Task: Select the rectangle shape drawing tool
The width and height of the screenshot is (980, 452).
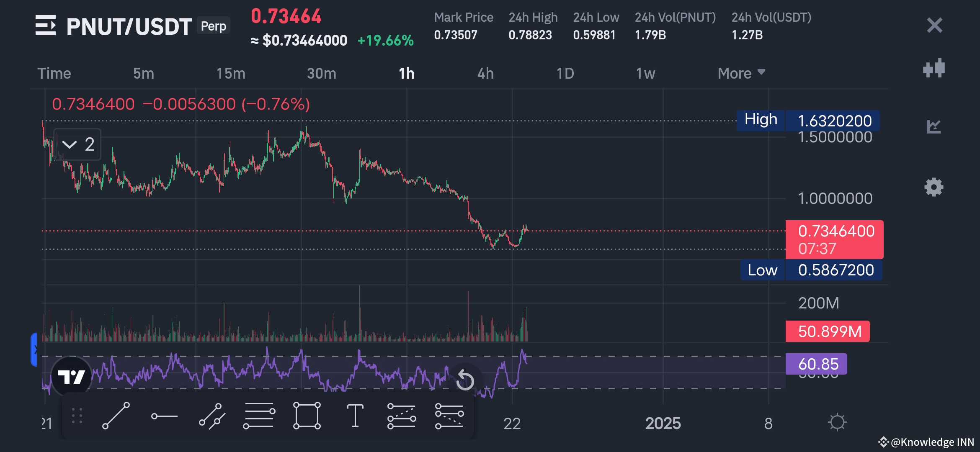Action: pyautogui.click(x=307, y=416)
